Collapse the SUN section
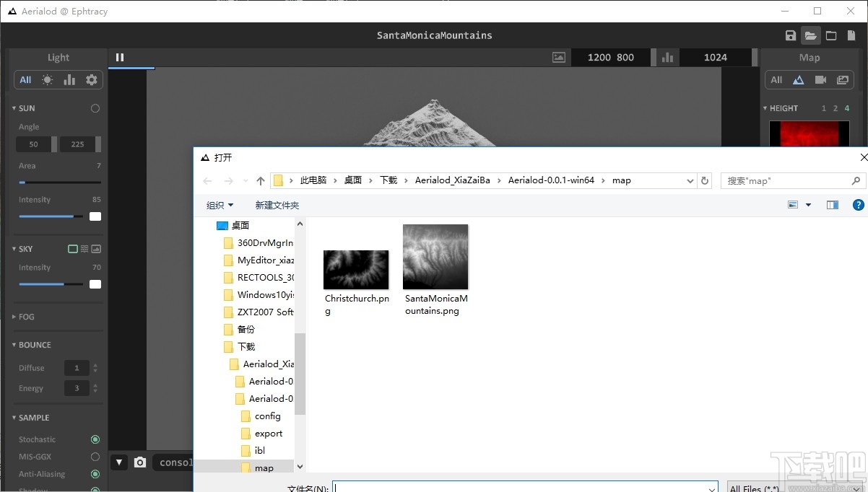This screenshot has height=492, width=868. point(16,108)
